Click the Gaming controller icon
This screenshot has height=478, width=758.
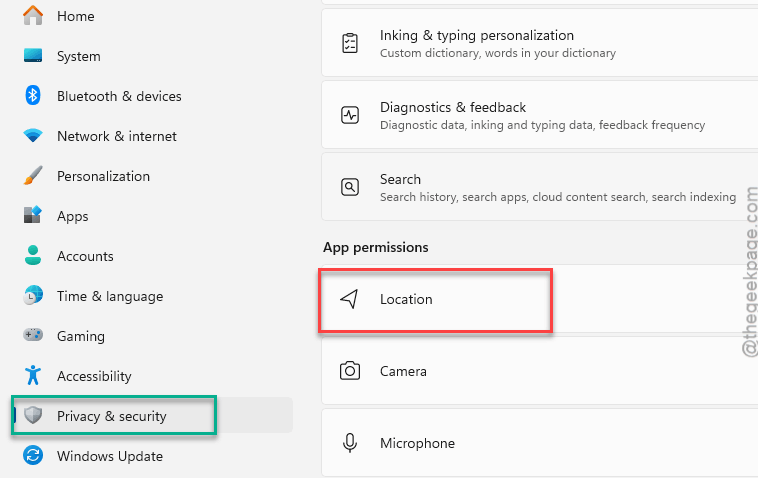tap(33, 335)
